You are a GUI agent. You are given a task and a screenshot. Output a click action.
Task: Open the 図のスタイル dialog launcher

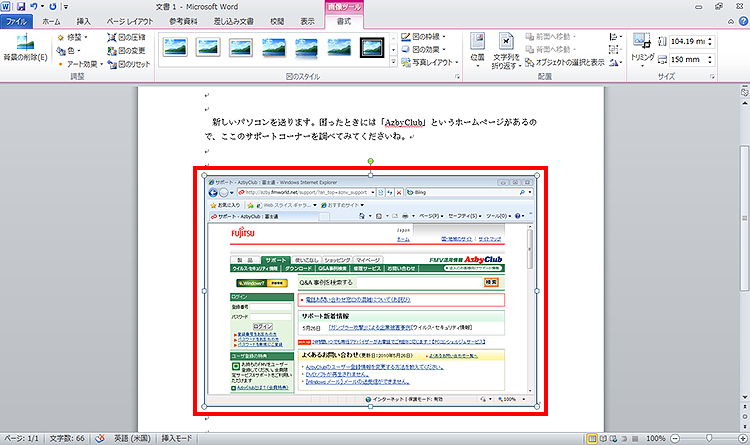[457, 77]
